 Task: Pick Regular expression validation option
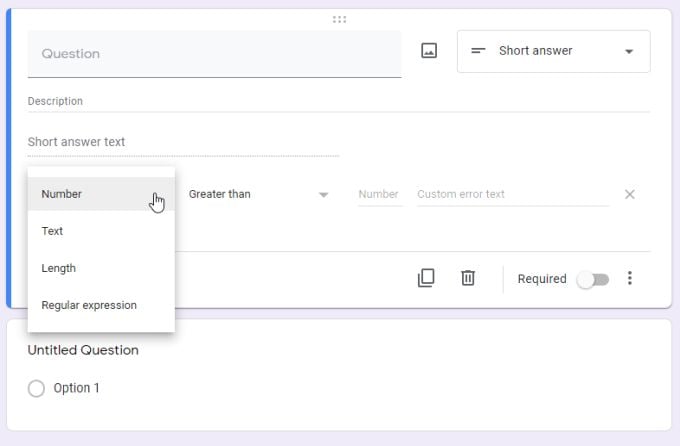tap(89, 305)
